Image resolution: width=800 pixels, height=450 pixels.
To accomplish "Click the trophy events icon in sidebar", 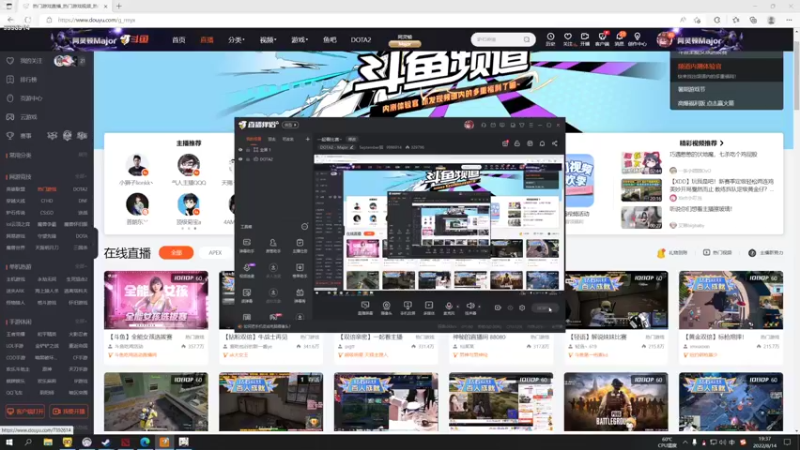I will [x=10, y=136].
